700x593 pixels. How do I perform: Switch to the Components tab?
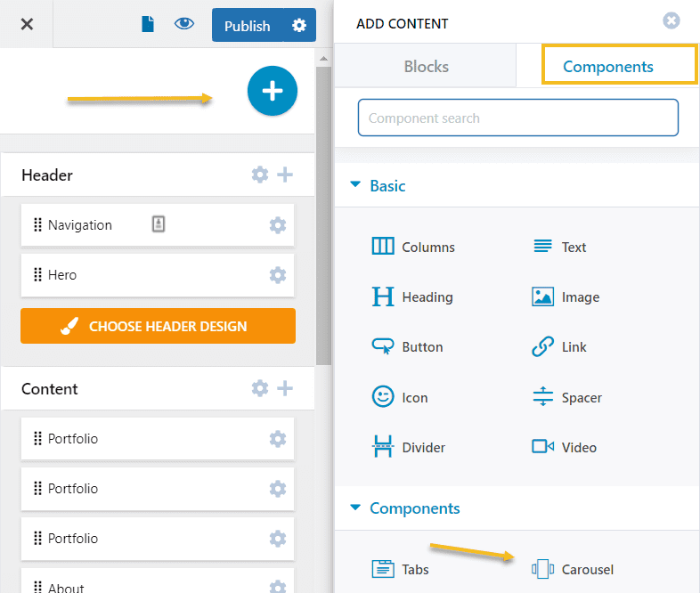(x=607, y=67)
